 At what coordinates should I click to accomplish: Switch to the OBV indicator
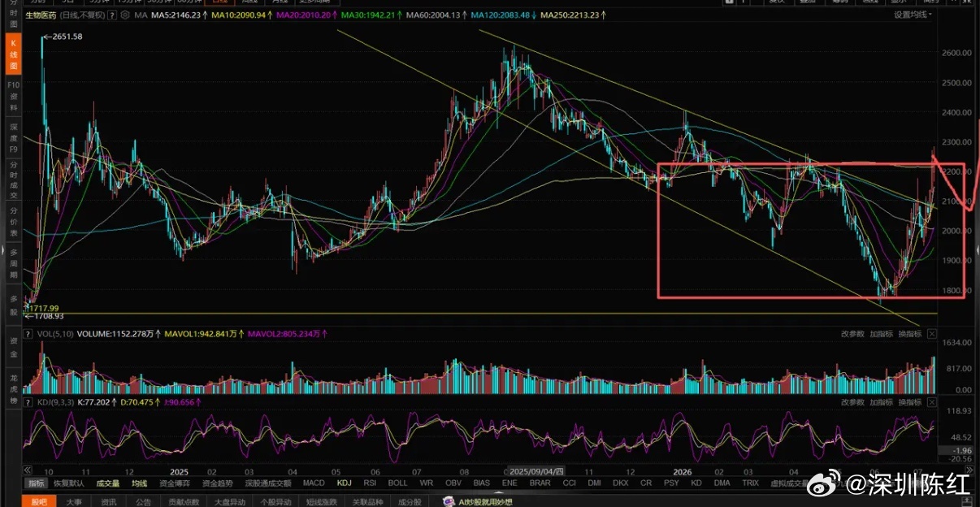click(x=453, y=483)
